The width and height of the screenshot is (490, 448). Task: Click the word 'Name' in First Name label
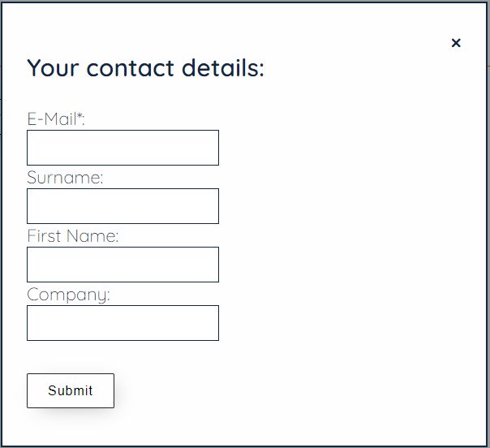[91, 236]
